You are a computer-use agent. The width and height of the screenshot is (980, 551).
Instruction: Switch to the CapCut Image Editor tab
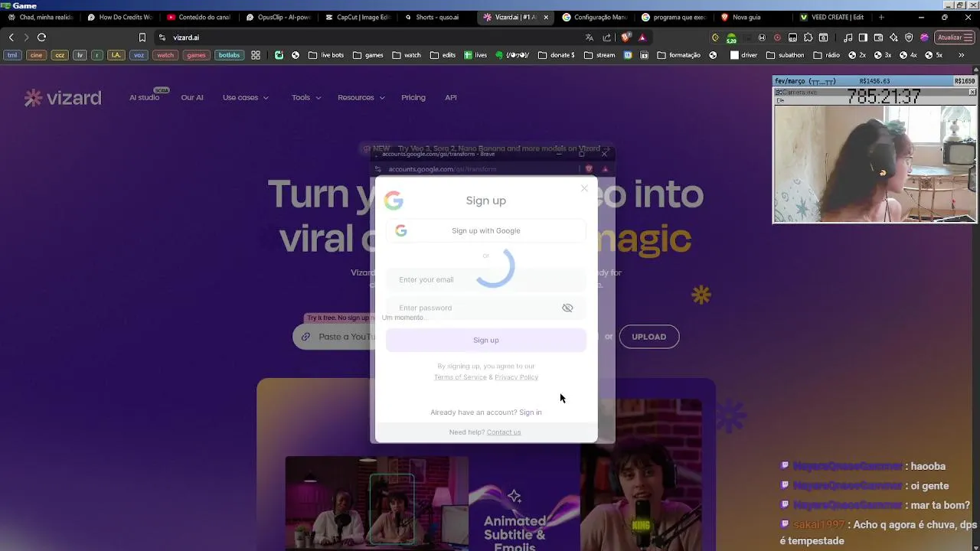click(359, 17)
